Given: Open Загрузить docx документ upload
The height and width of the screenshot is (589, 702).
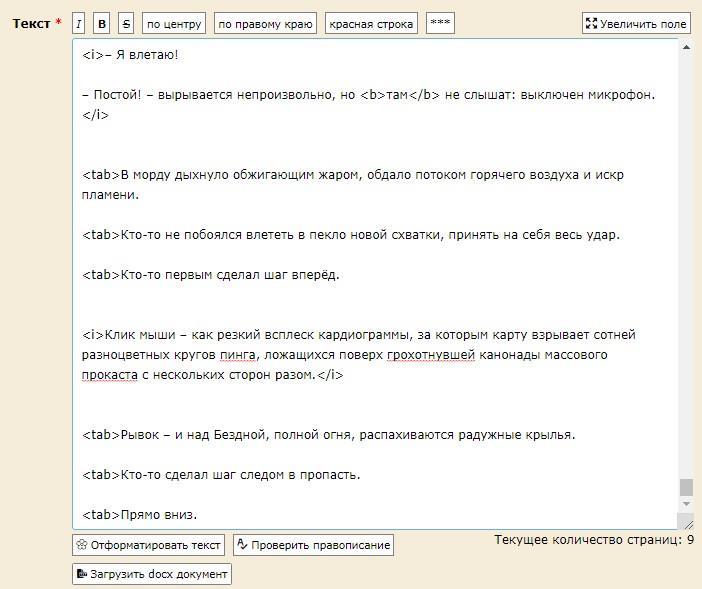Looking at the screenshot, I should pyautogui.click(x=152, y=574).
